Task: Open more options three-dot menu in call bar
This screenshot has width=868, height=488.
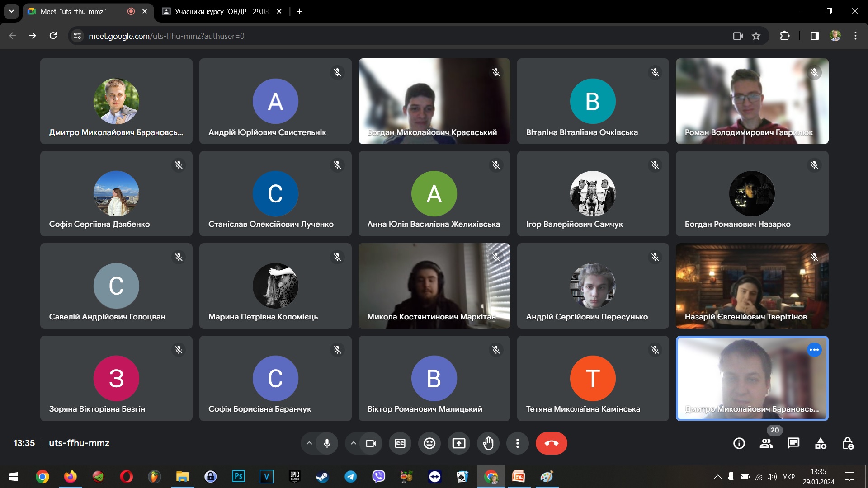Action: click(518, 443)
